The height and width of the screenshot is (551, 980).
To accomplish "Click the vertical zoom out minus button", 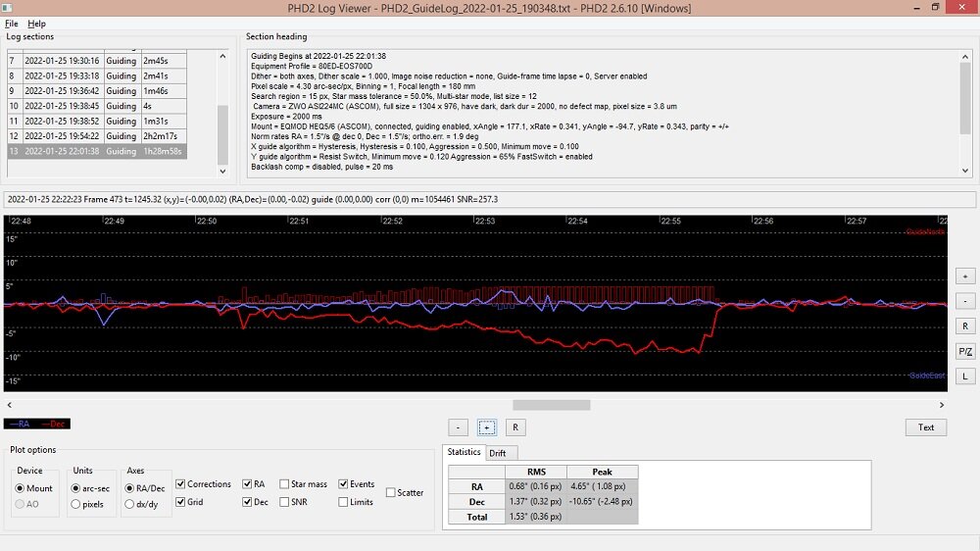I will pos(965,301).
